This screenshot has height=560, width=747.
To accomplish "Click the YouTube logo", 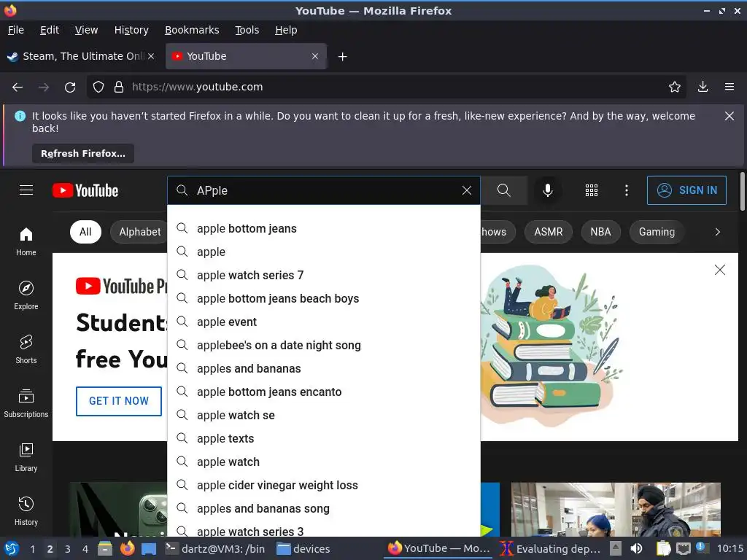I will pyautogui.click(x=85, y=190).
